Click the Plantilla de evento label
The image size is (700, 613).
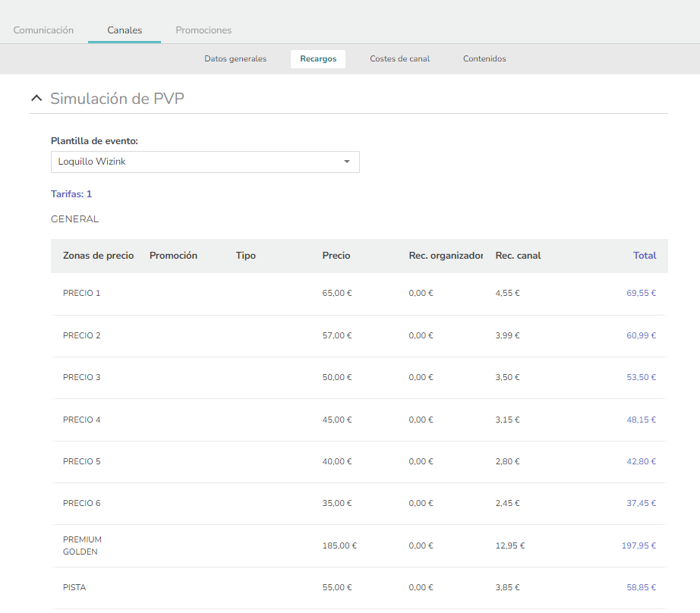click(x=95, y=141)
